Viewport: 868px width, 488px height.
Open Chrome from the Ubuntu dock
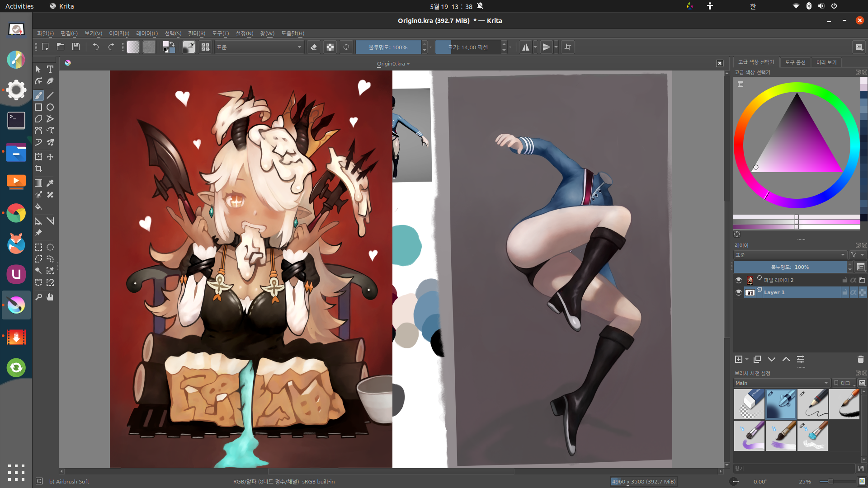tap(16, 213)
